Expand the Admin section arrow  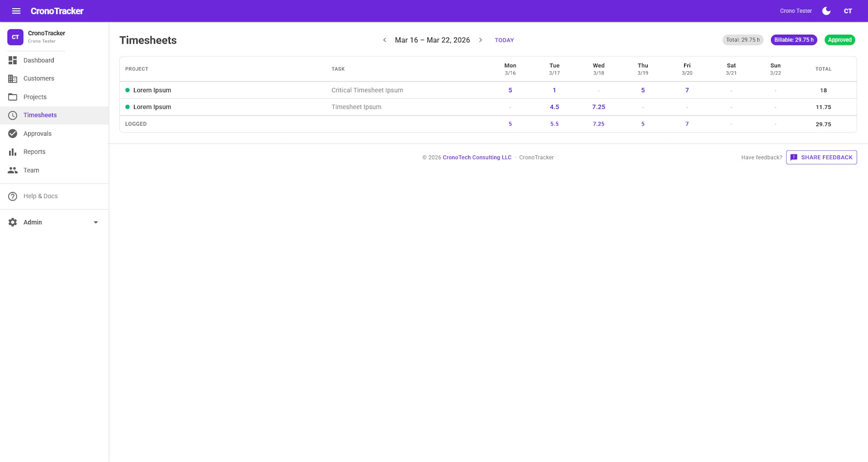(x=96, y=223)
